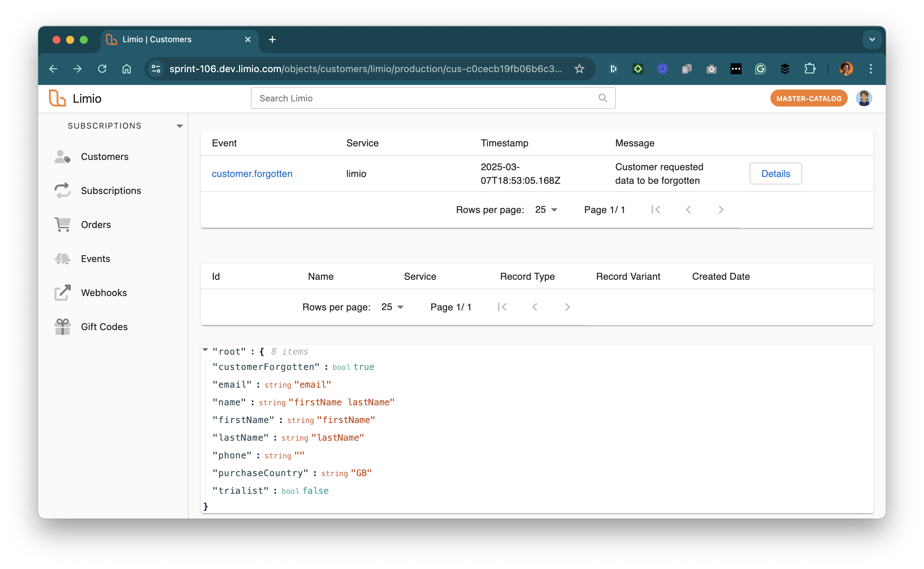Click the "purchaseCountry" value "GB"
This screenshot has width=924, height=569.
(361, 473)
